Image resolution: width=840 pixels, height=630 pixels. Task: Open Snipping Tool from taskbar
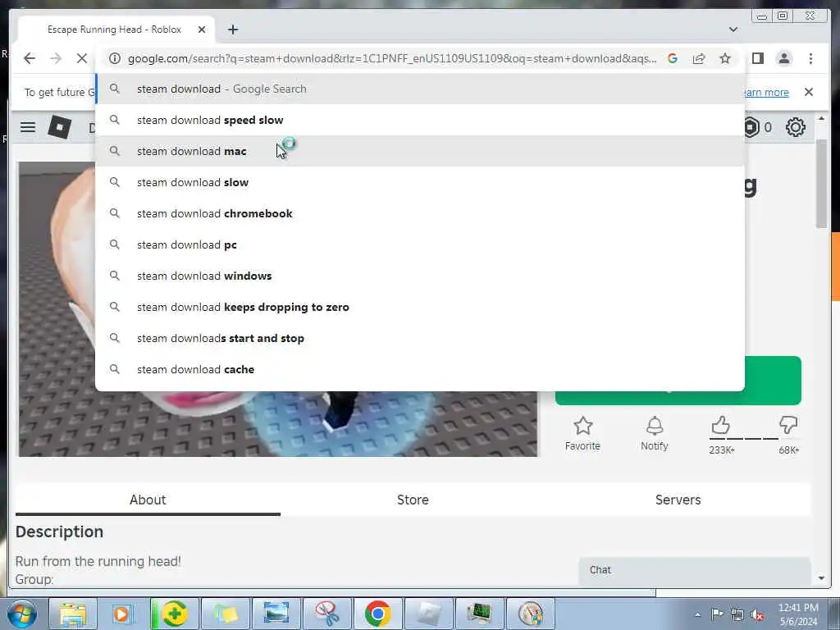pos(326,614)
